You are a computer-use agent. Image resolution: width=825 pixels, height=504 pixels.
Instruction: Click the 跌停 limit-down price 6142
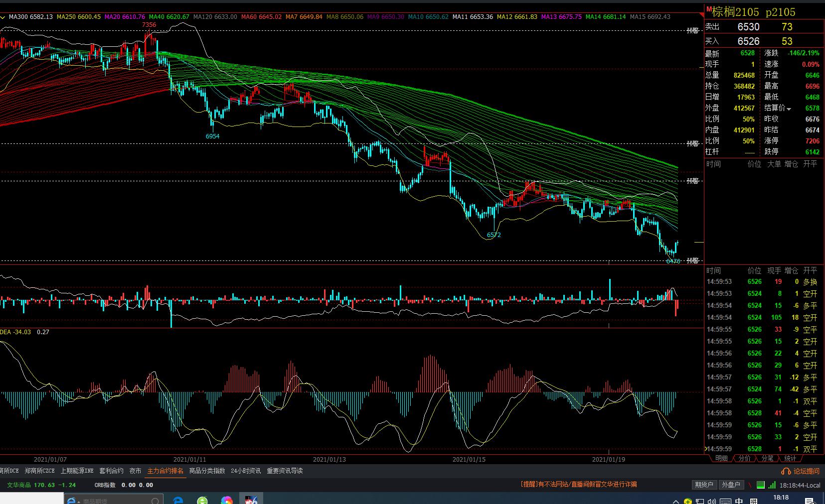813,152
